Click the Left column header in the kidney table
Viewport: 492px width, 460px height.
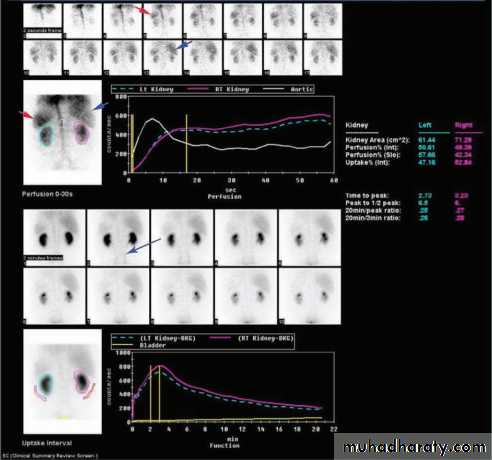point(425,125)
